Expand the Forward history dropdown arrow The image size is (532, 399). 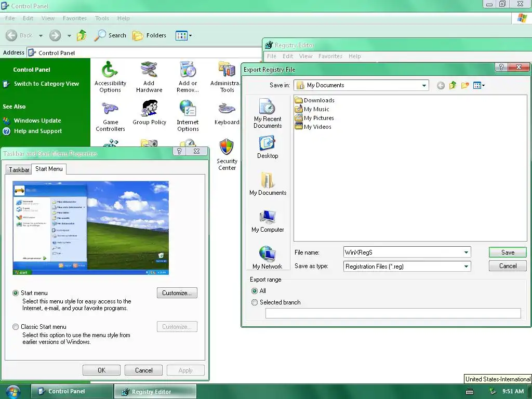(x=69, y=35)
